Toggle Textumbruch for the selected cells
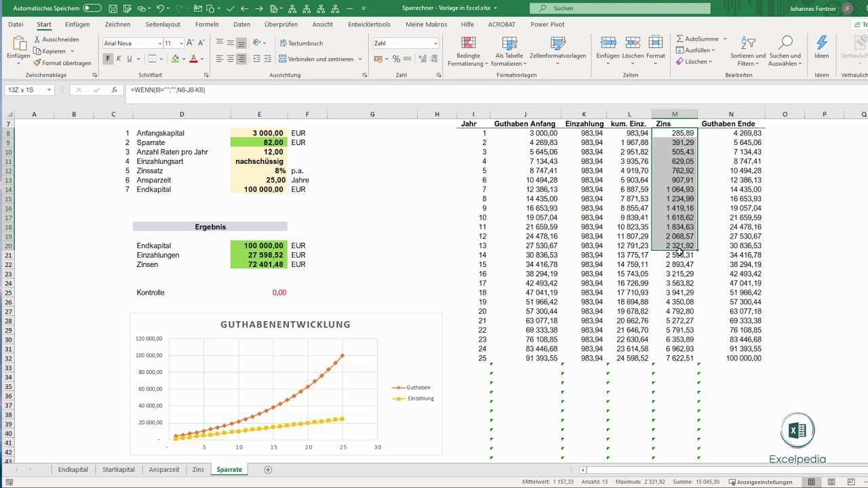Screen dimensions: 868x488 [300, 43]
